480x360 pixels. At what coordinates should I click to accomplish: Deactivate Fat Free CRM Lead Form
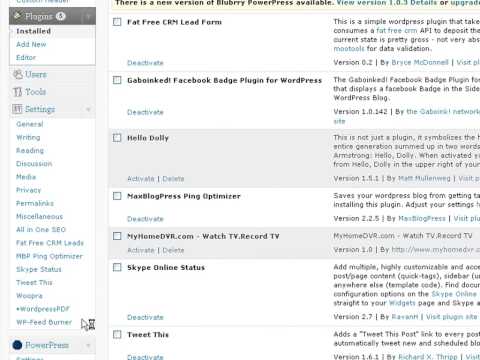[145, 63]
